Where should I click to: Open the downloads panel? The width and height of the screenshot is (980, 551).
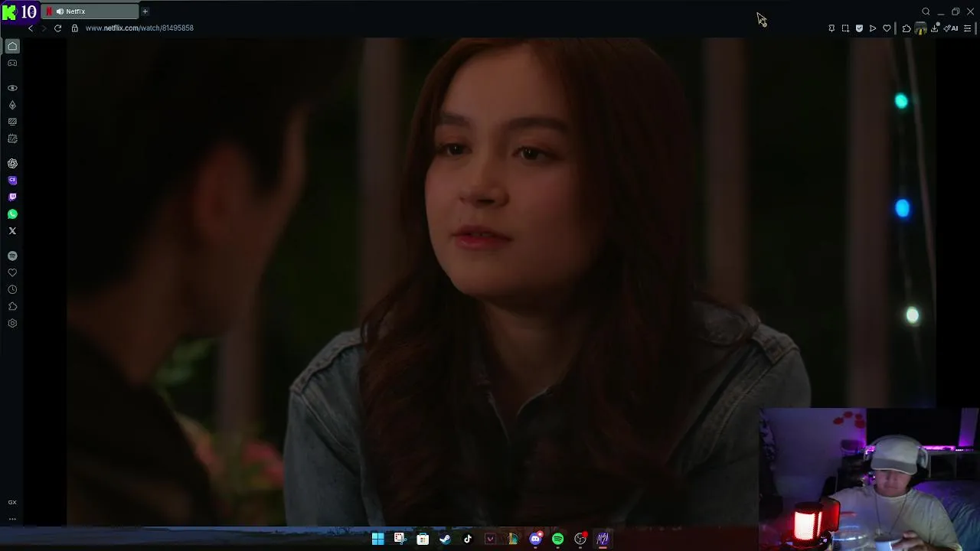click(935, 28)
